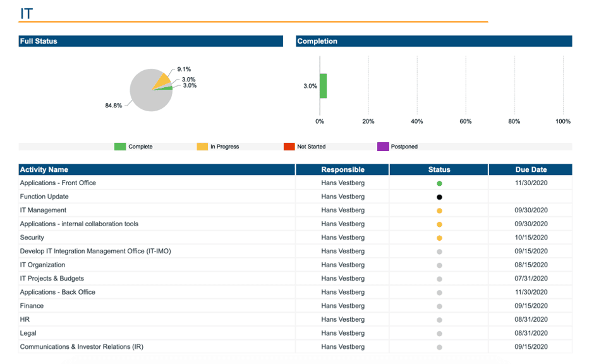The image size is (594, 364).
Task: Click gray status dot for Develop IT Integration row
Action: click(x=439, y=252)
